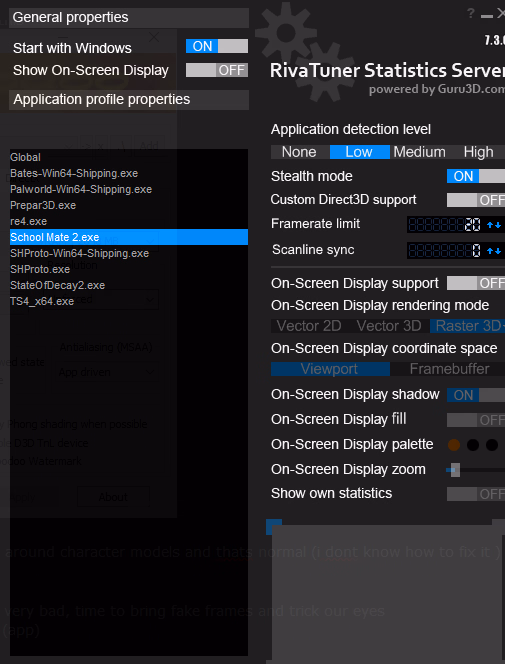Toggle Show own statistics switch
The height and width of the screenshot is (664, 505).
coord(476,494)
